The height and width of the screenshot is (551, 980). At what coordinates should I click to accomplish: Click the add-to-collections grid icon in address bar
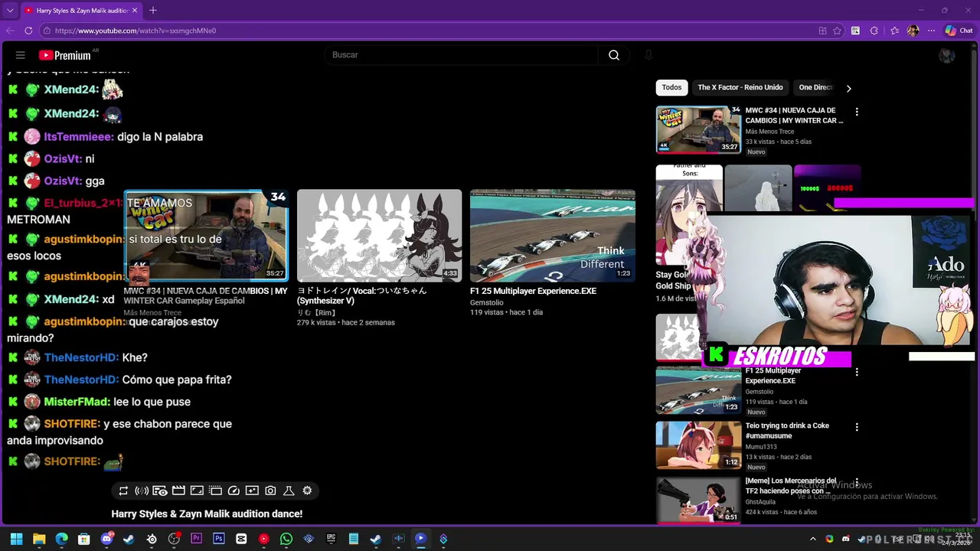click(x=822, y=31)
